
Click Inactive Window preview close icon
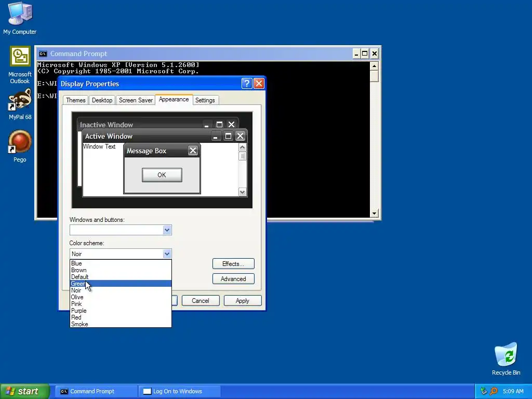231,124
